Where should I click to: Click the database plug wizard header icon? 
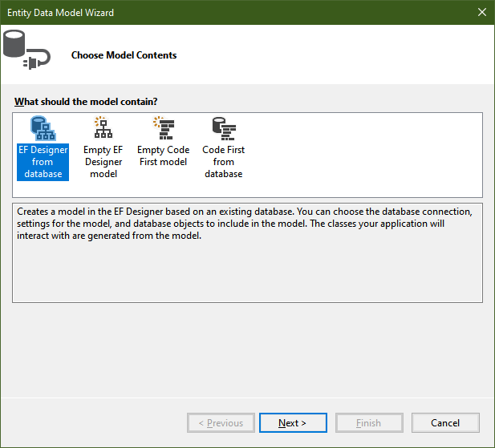tap(26, 50)
